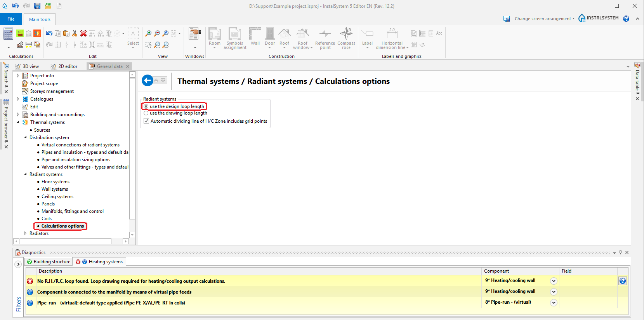
Task: Toggle Automatic dividing line of H/C Zone checkbox
Action: point(146,121)
